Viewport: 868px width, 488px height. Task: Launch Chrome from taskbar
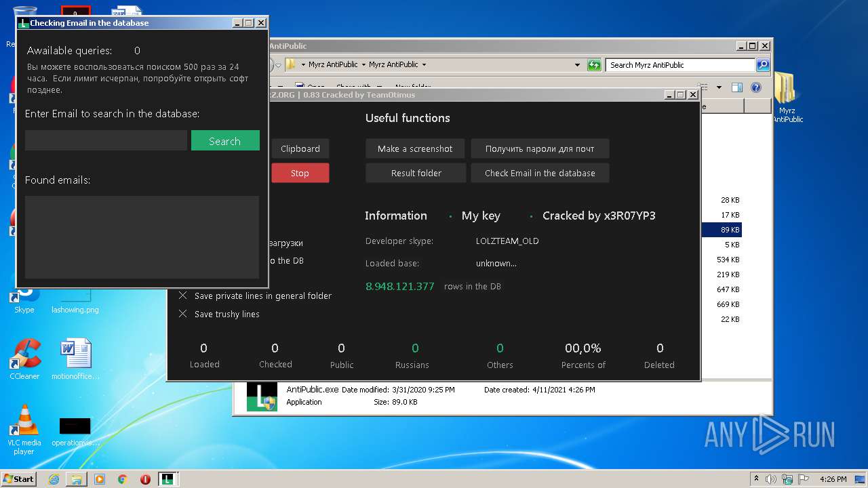coord(123,479)
